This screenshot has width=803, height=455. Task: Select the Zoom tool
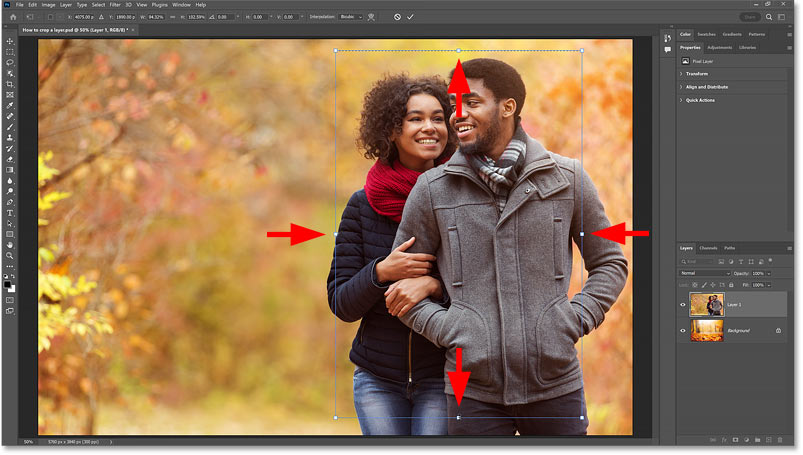coord(10,256)
